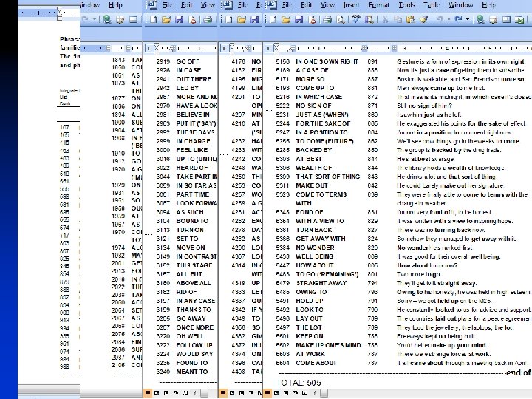Switch rightmost window to Print Layout view

[286, 393]
